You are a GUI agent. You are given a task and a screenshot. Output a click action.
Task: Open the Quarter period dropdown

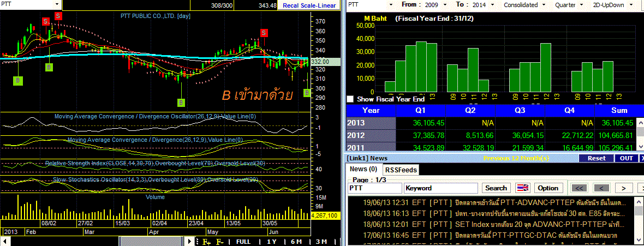point(582,5)
